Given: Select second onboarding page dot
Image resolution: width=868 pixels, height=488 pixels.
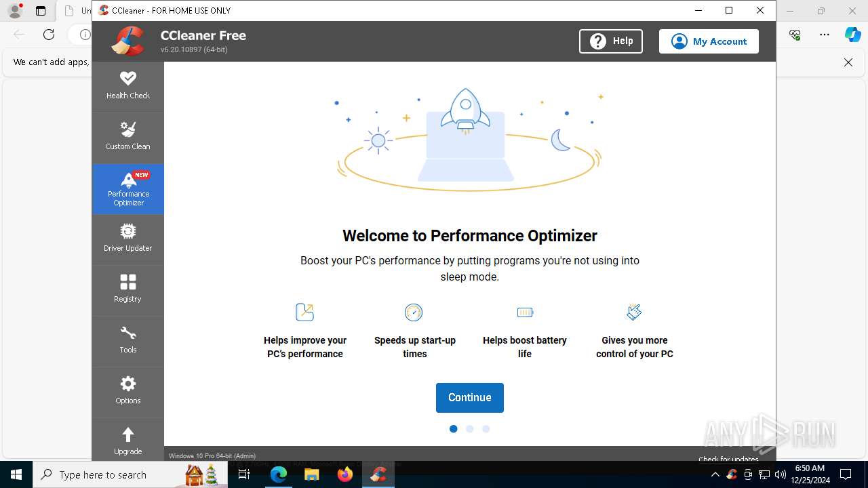Looking at the screenshot, I should (x=469, y=429).
